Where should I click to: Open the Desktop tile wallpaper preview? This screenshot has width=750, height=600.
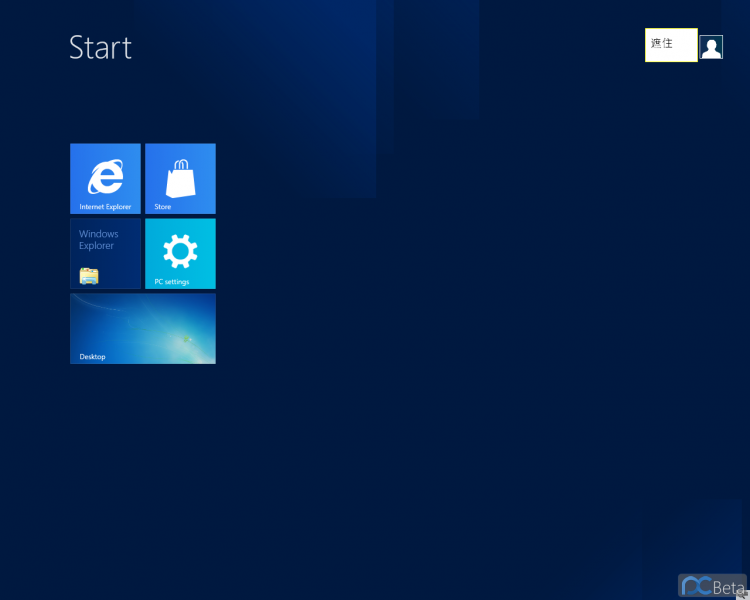pyautogui.click(x=143, y=329)
